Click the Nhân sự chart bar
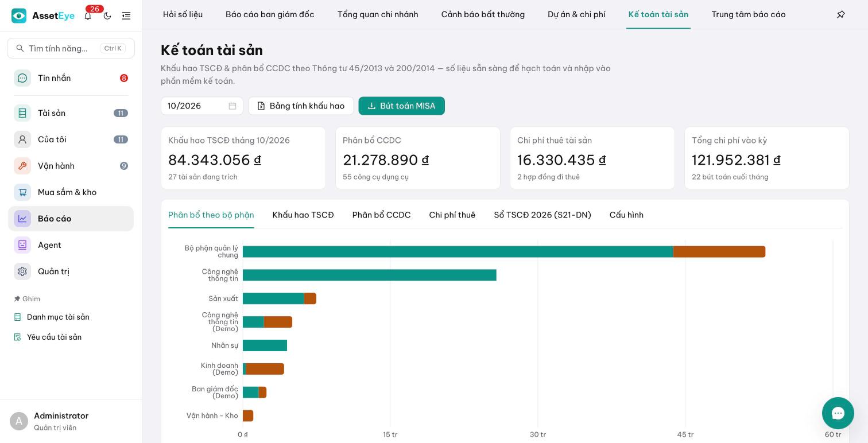The width and height of the screenshot is (868, 443). point(265,345)
